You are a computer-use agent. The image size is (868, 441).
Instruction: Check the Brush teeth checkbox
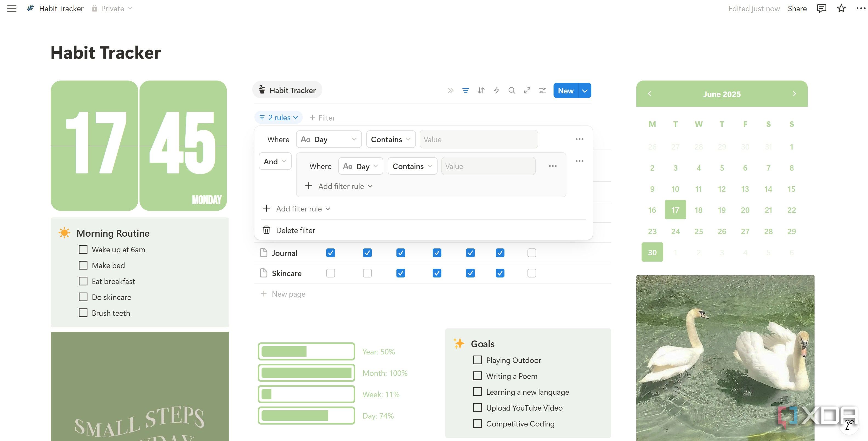(x=83, y=313)
